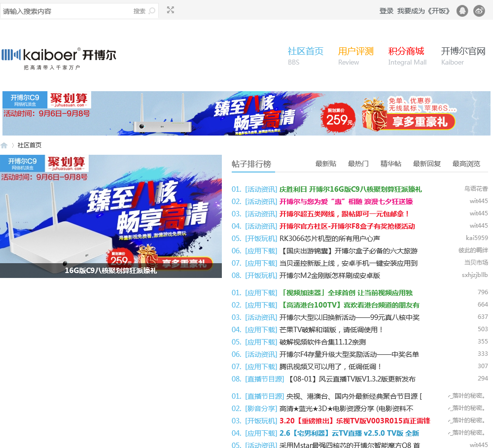Click the home breadcrumb icon
This screenshot has height=448, width=493.
click(4, 145)
